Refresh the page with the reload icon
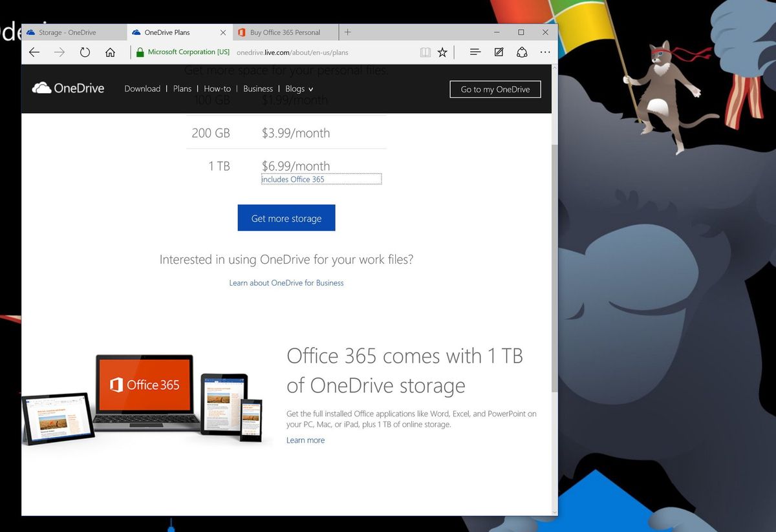The image size is (776, 532). tap(85, 52)
